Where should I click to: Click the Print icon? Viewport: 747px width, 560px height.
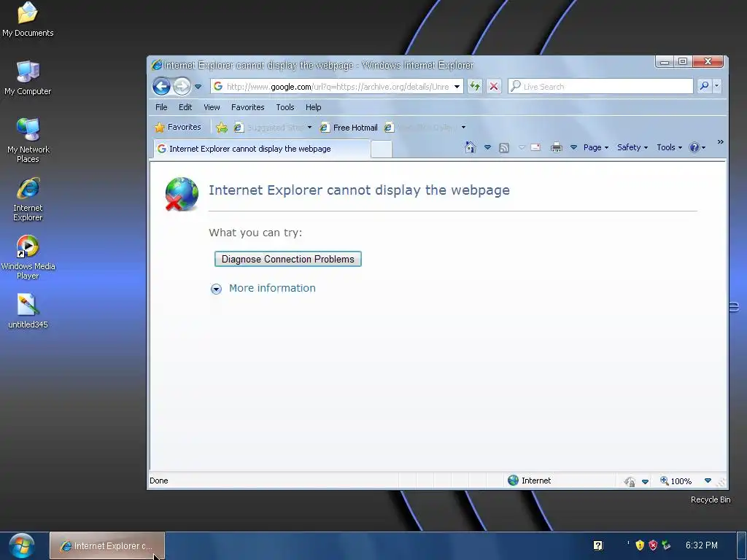coord(556,147)
